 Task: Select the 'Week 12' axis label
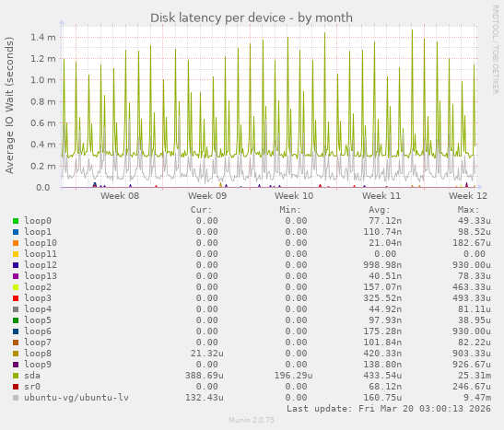point(468,195)
